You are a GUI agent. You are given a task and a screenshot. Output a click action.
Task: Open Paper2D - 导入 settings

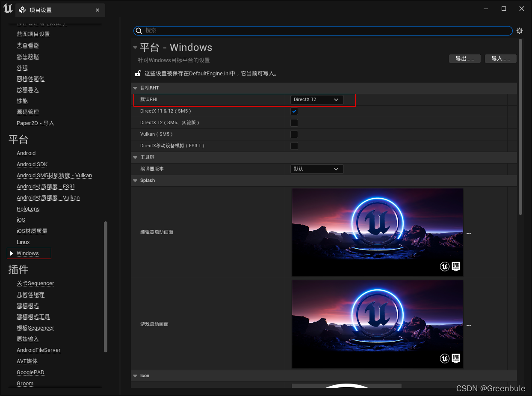[35, 123]
